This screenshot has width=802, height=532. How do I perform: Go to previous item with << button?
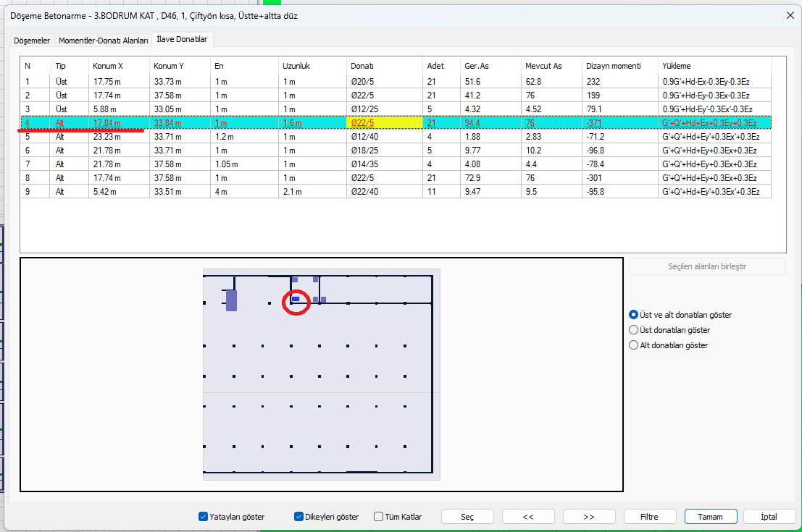528,517
